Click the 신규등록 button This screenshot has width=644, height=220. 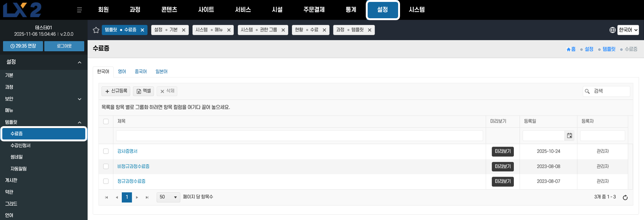116,91
